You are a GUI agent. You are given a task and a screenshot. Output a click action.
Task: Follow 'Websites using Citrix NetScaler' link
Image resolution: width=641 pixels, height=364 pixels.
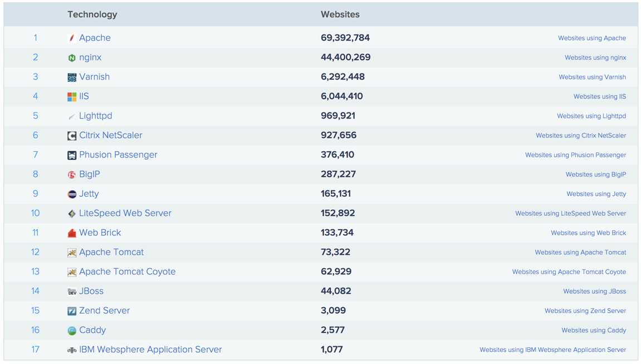[x=581, y=135]
